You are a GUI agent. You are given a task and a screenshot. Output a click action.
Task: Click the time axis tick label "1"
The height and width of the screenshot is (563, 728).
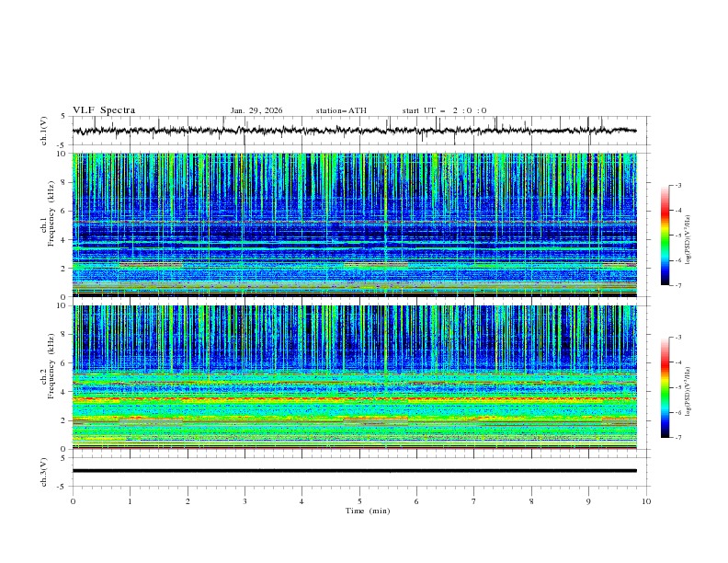tap(130, 501)
